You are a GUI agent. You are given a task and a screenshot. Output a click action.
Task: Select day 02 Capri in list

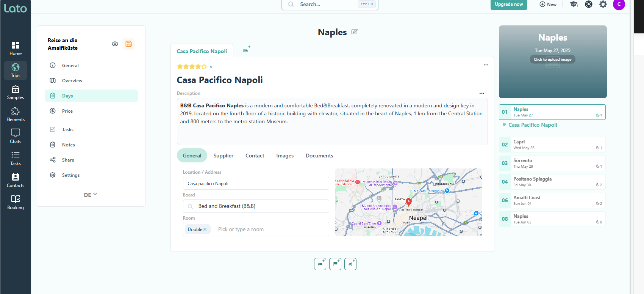[x=552, y=145]
